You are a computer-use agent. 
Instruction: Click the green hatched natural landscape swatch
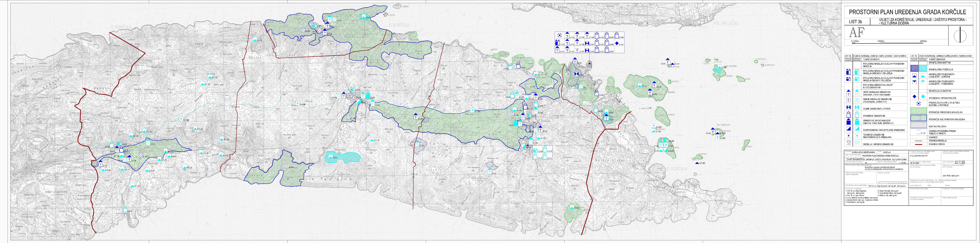point(919,111)
